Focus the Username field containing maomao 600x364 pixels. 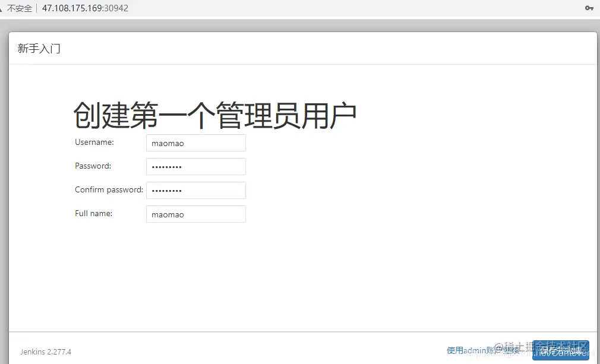[x=195, y=143]
